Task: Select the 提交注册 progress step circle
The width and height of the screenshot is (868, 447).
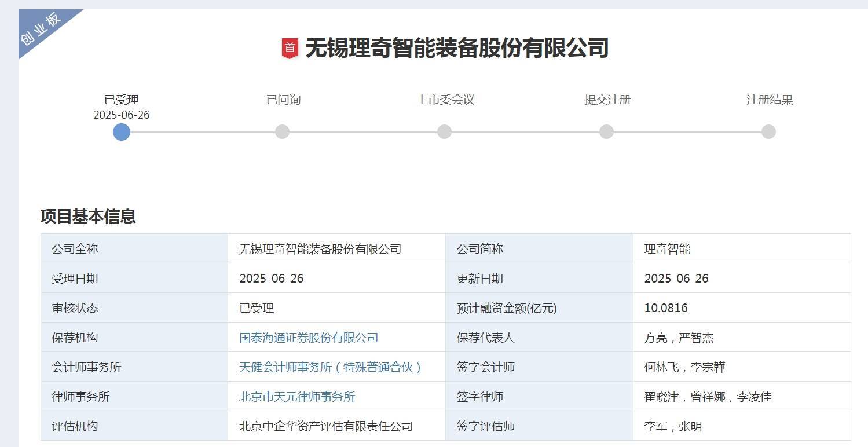Action: pyautogui.click(x=606, y=132)
